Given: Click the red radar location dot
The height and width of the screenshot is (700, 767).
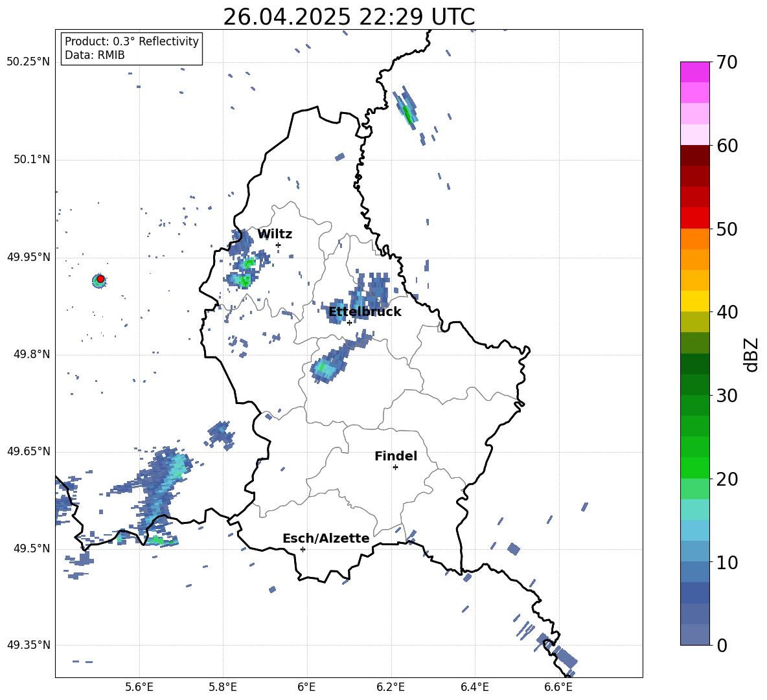Looking at the screenshot, I should click(100, 279).
